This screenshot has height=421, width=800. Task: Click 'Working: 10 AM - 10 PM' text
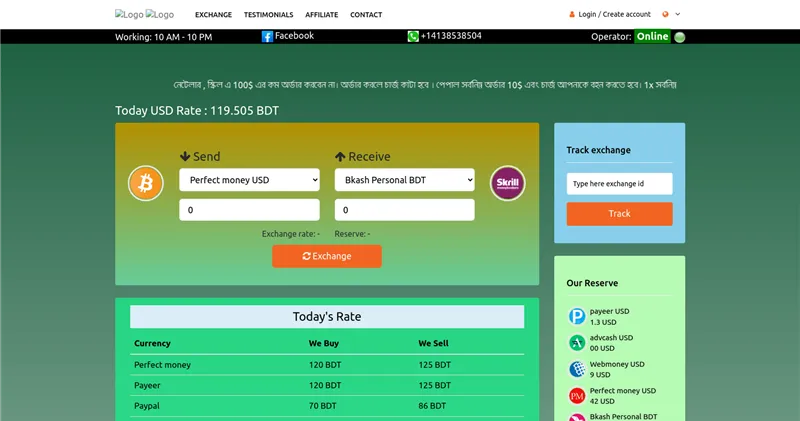coord(163,37)
